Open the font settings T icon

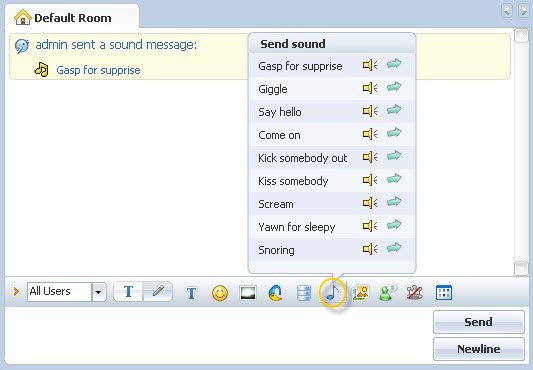pos(191,293)
